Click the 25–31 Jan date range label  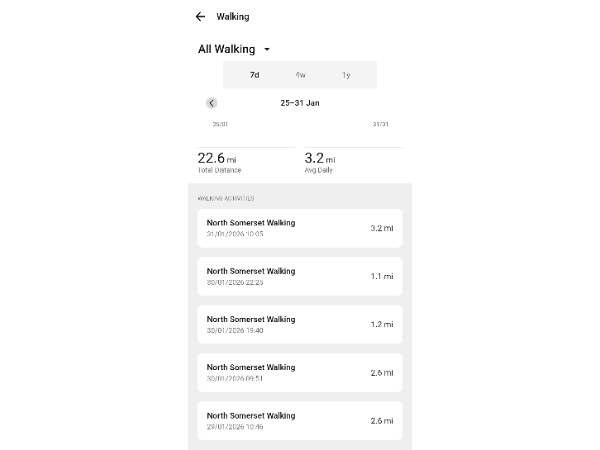tap(300, 103)
